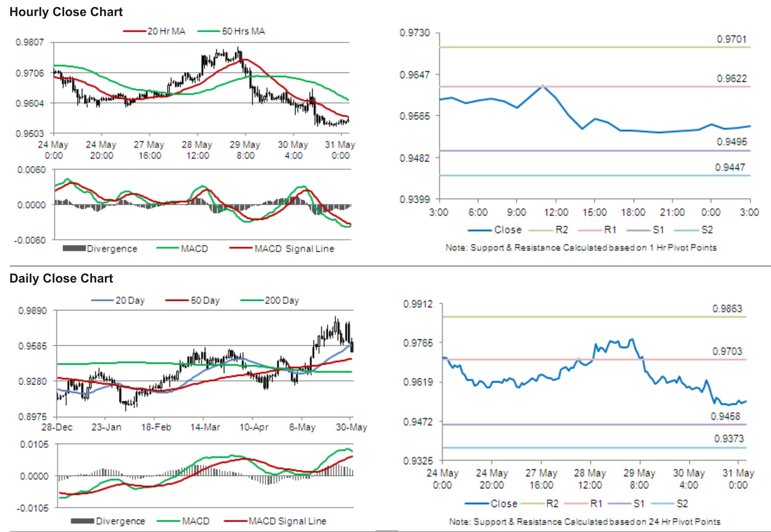The width and height of the screenshot is (771, 532).
Task: Select the 0.9701 R2 resistance value
Action: (x=732, y=39)
